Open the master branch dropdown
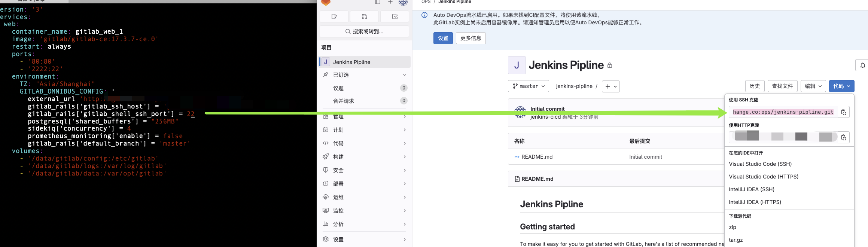This screenshot has height=247, width=868. pos(529,86)
